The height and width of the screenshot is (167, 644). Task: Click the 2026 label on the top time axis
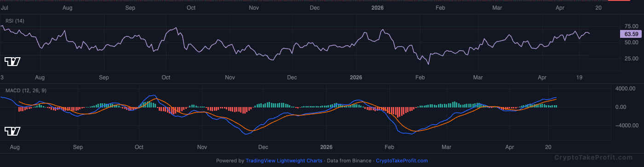coord(377,8)
